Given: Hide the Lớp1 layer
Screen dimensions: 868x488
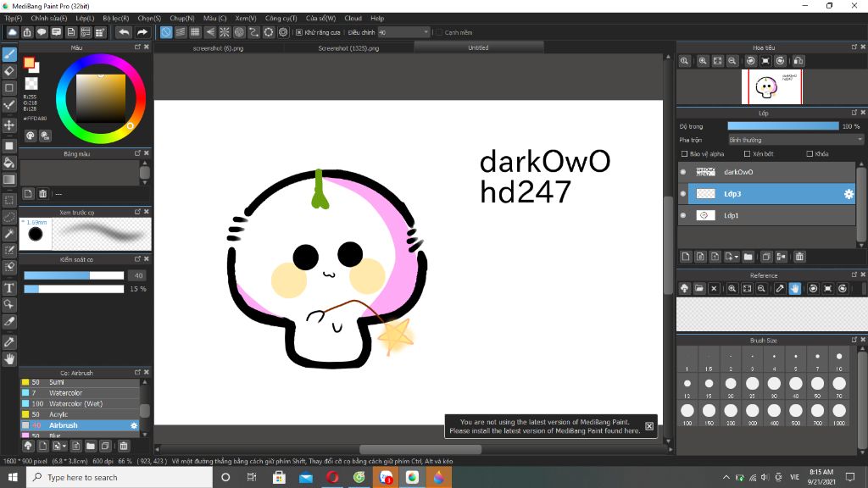Looking at the screenshot, I should click(x=683, y=215).
